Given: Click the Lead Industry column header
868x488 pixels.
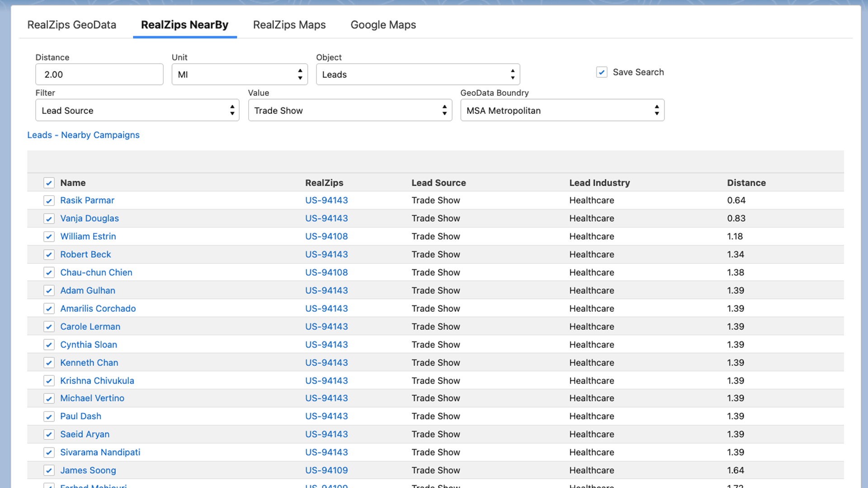Looking at the screenshot, I should [x=599, y=183].
